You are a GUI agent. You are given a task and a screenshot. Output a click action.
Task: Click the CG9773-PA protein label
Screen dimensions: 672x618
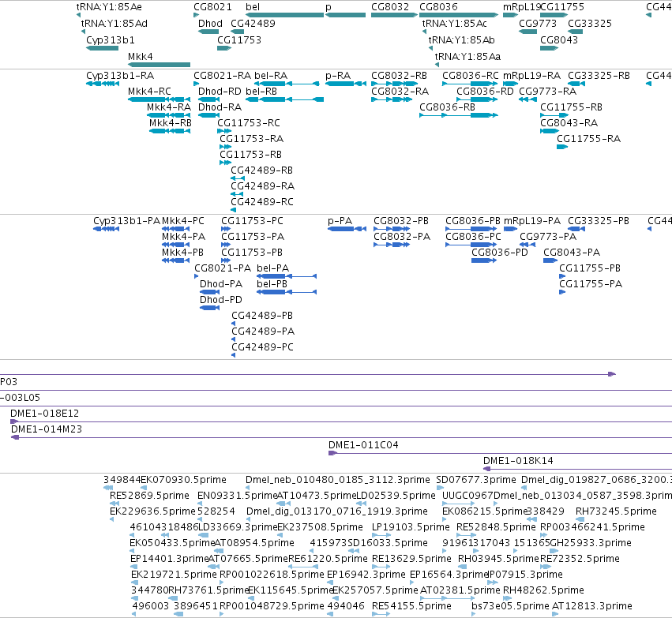[x=548, y=237]
